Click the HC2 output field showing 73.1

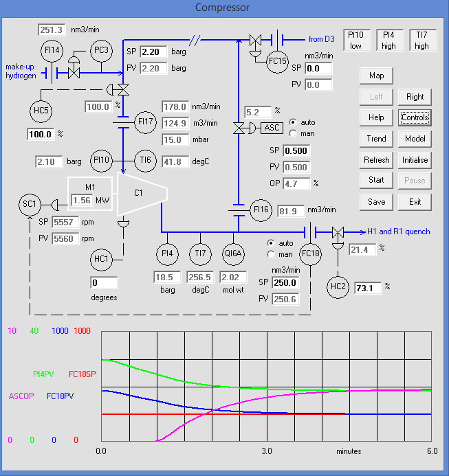click(x=367, y=288)
